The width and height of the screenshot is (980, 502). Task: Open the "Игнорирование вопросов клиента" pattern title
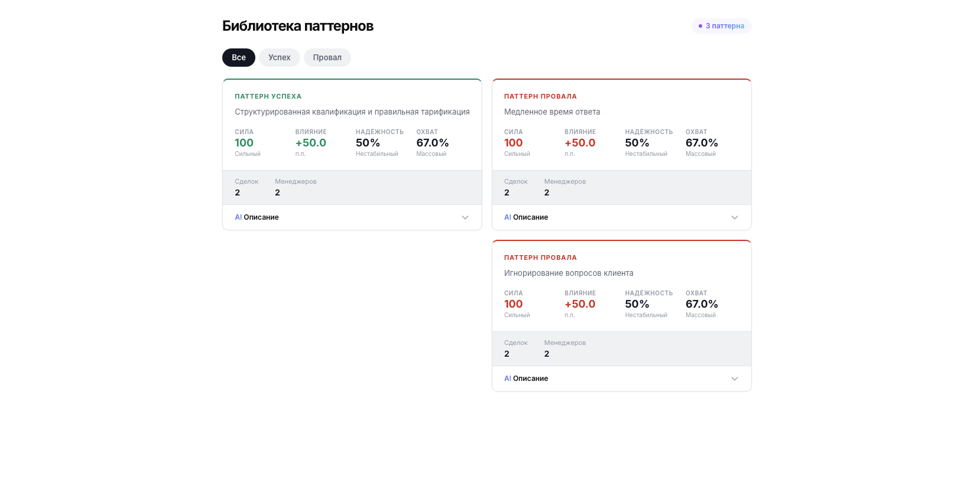click(x=568, y=273)
